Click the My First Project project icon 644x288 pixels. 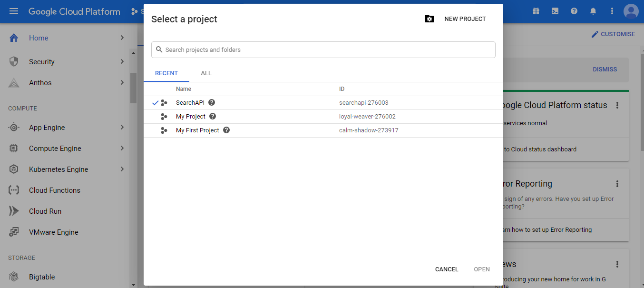(164, 130)
